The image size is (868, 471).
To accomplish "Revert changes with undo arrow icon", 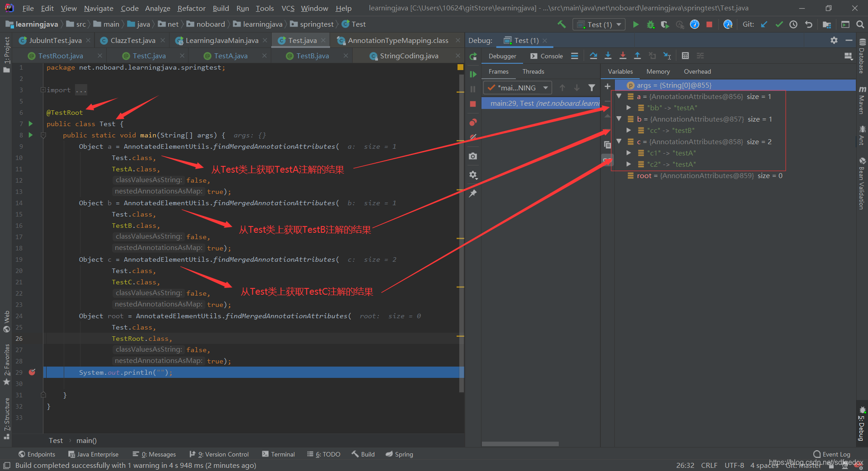I will (809, 24).
